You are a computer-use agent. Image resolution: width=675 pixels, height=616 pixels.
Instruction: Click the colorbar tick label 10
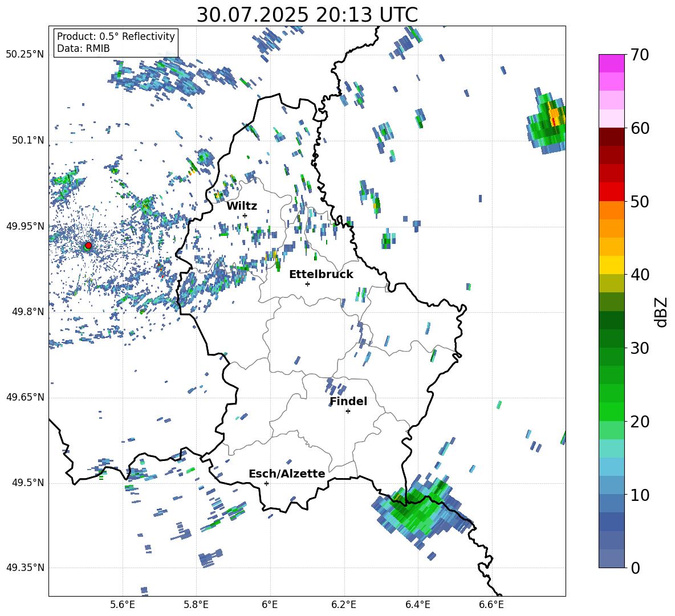[640, 495]
